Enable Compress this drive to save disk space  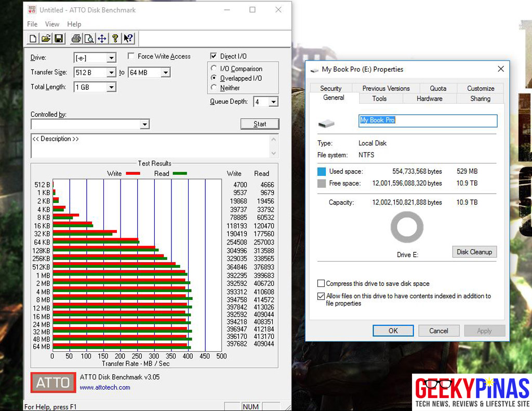pos(321,283)
